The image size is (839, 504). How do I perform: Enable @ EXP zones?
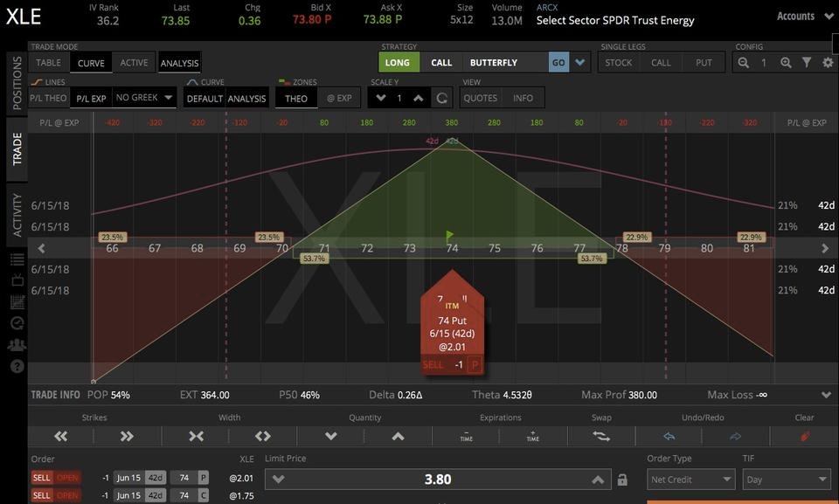coord(339,99)
